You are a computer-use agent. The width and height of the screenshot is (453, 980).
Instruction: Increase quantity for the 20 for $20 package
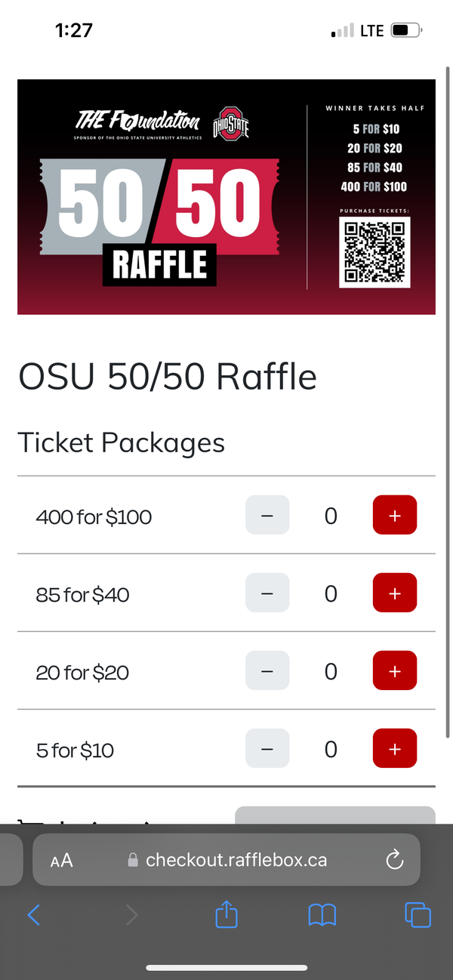pyautogui.click(x=394, y=670)
